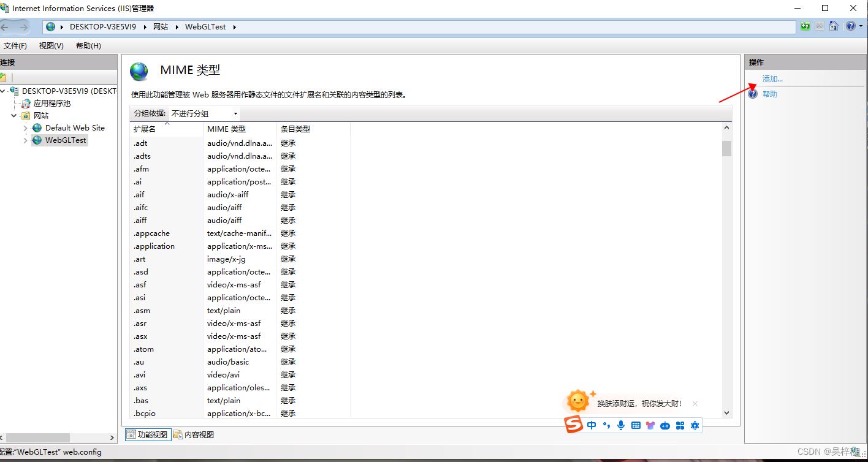Open breadcrumb arrow after 网站
Viewport: 868px width, 462px height.
click(x=177, y=27)
